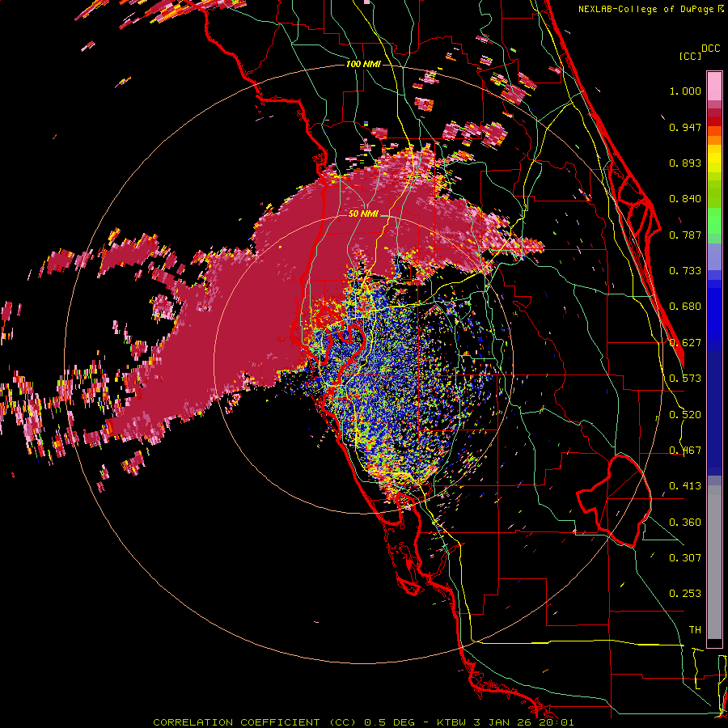Select the 0.893 legend value
The width and height of the screenshot is (728, 728).
pyautogui.click(x=685, y=163)
